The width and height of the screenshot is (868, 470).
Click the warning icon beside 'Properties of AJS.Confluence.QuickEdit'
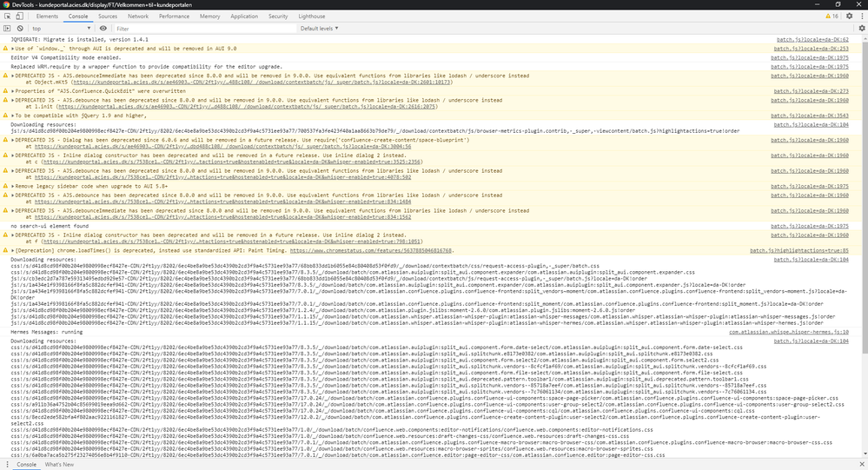point(5,91)
